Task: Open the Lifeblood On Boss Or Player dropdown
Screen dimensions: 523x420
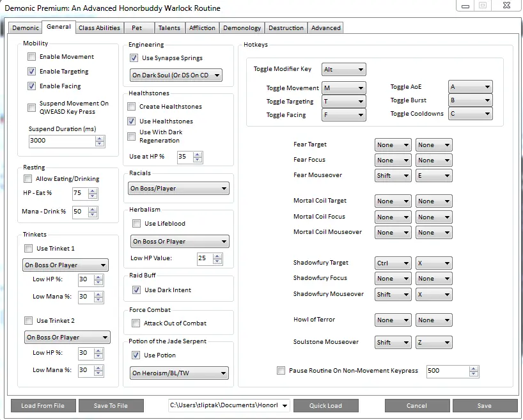Action: point(180,242)
